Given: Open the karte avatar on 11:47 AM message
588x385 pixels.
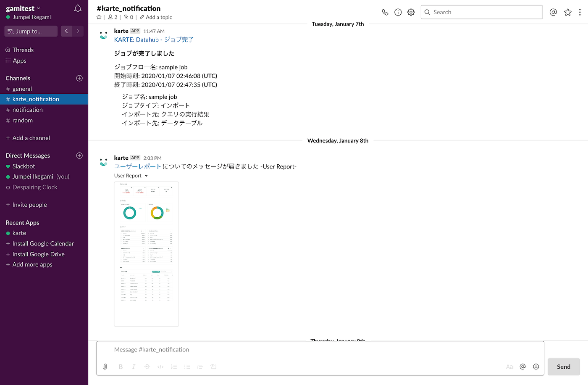Looking at the screenshot, I should [x=103, y=35].
